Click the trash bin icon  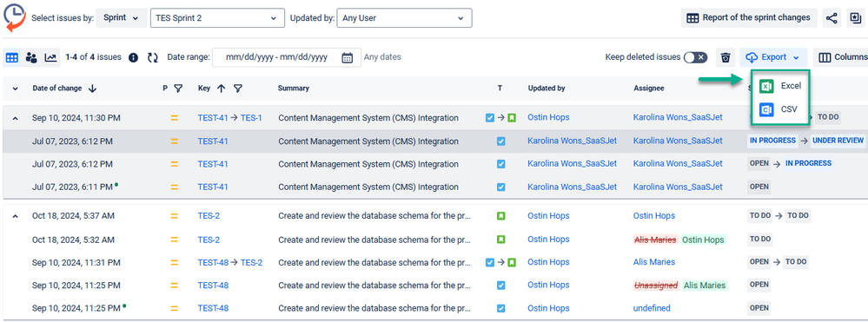tap(726, 57)
